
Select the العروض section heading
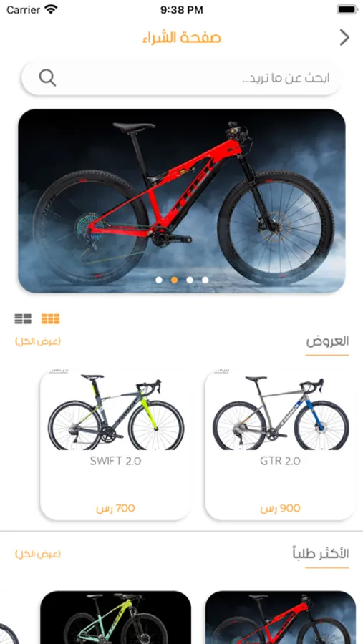tap(327, 341)
